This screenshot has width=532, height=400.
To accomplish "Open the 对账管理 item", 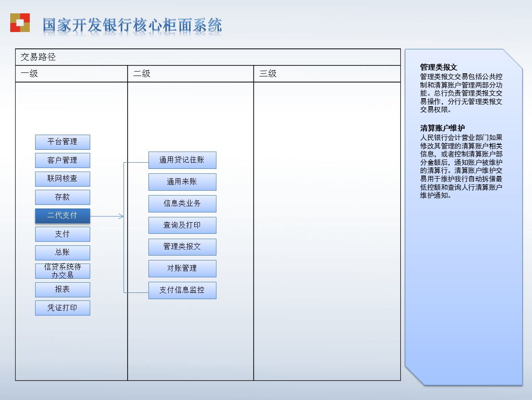I will (182, 269).
